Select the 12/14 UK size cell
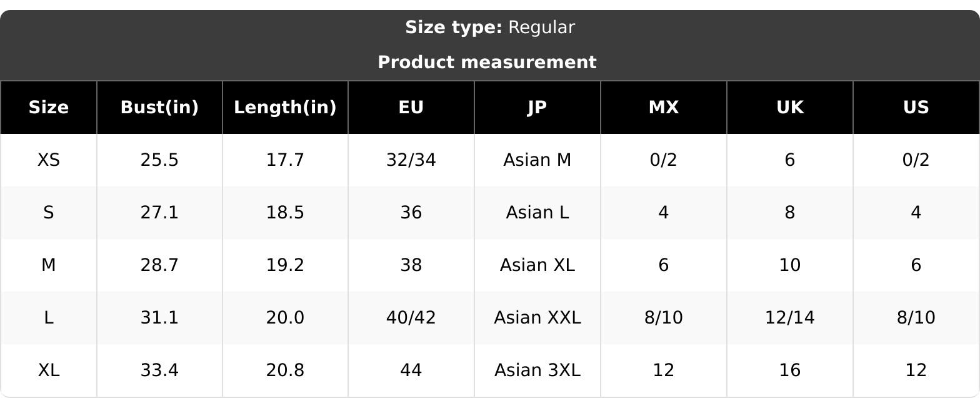Viewport: 980px width, 398px height. pyautogui.click(x=790, y=318)
